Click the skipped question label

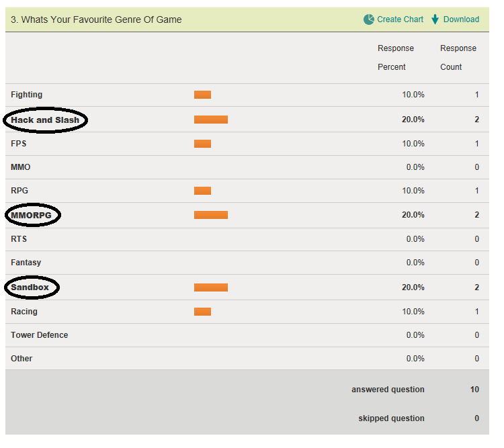coord(391,418)
